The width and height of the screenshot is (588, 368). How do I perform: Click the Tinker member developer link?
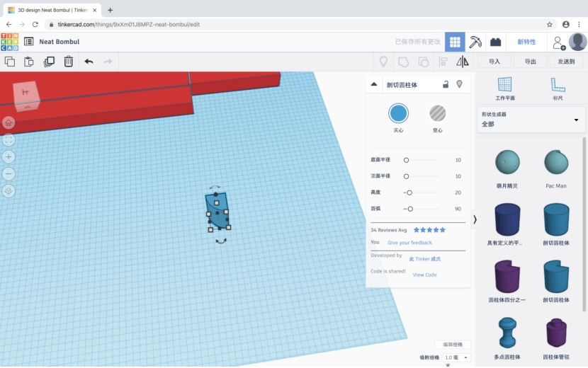point(425,259)
